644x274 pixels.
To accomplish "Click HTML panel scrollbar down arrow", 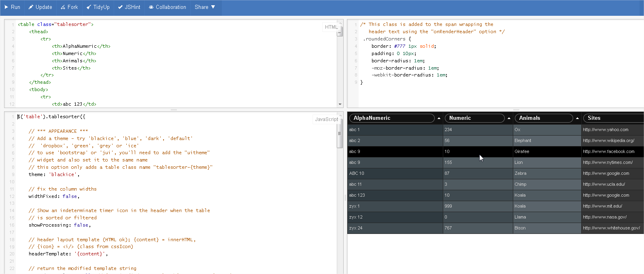I will pos(340,104).
